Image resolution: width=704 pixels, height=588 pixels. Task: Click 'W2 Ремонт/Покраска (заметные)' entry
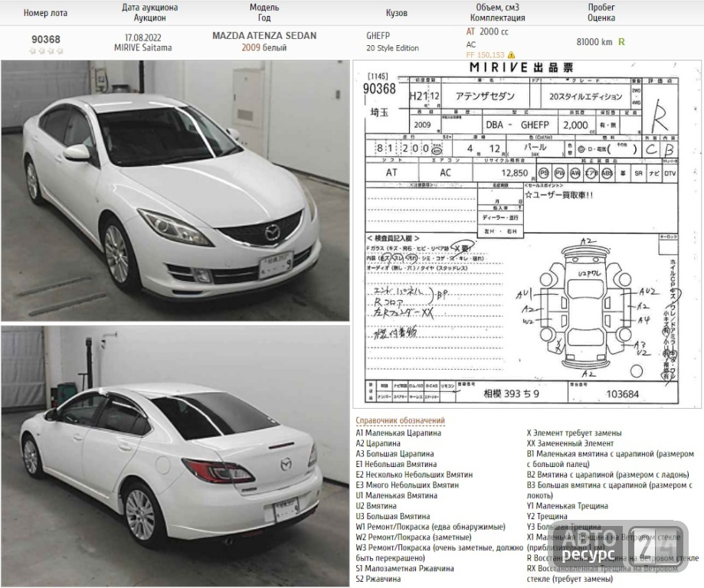coord(414,537)
